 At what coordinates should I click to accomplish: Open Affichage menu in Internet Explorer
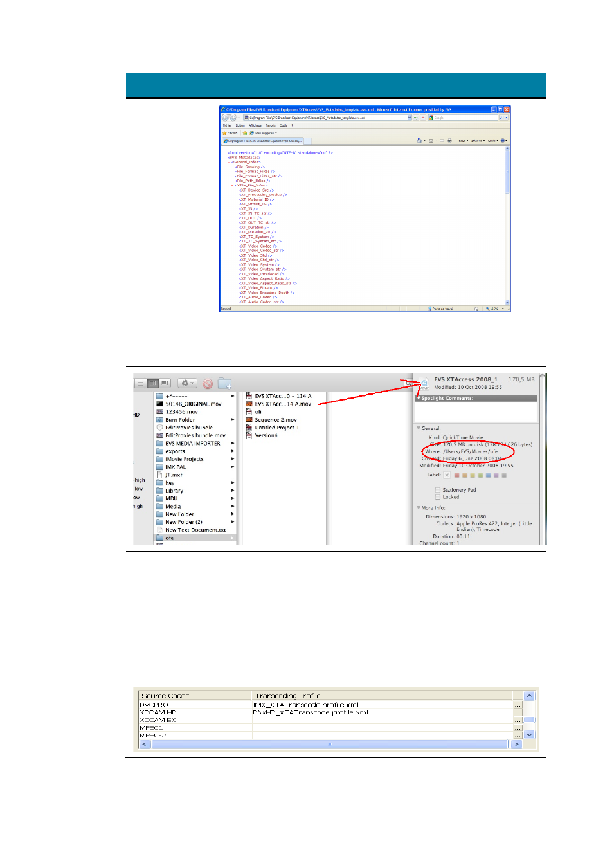(255, 125)
